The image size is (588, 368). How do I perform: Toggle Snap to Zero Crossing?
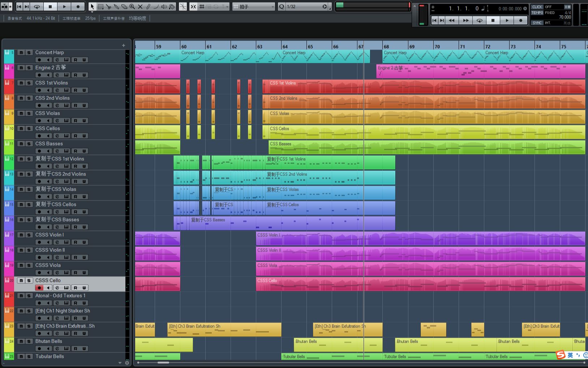coord(183,7)
